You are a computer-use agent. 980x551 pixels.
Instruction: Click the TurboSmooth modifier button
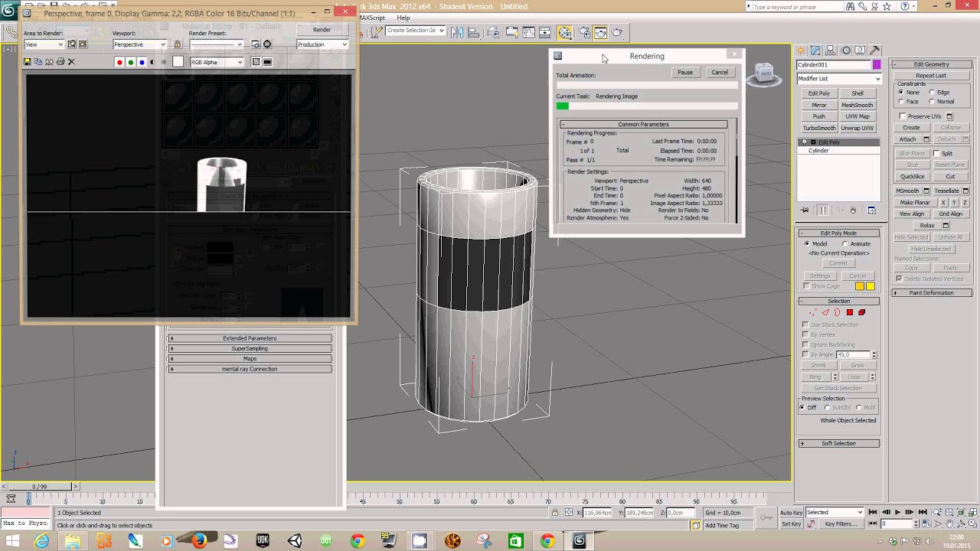coord(818,128)
